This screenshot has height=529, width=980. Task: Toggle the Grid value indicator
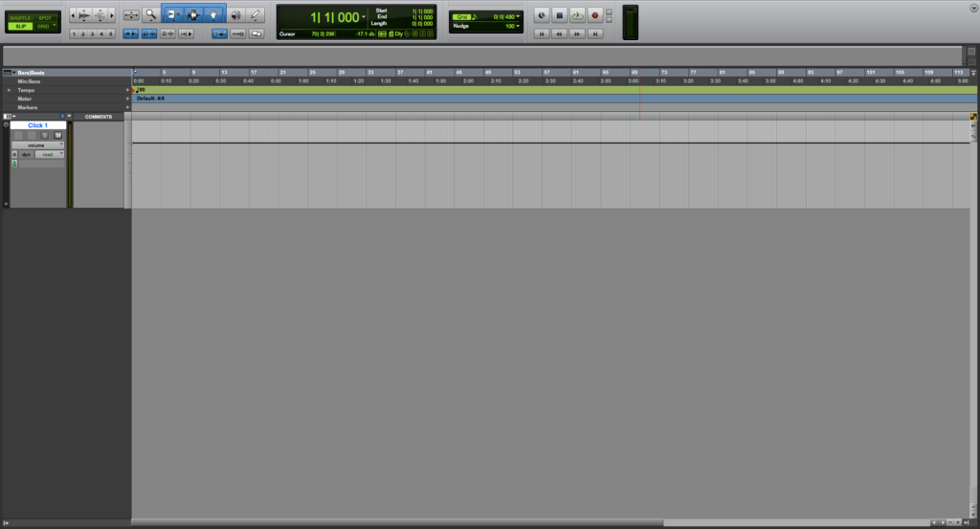tap(461, 17)
